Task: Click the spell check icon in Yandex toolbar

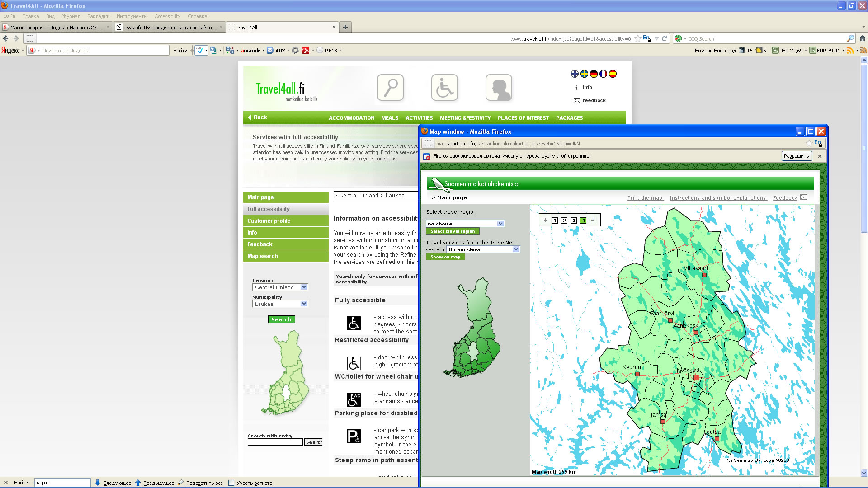Action: [200, 51]
